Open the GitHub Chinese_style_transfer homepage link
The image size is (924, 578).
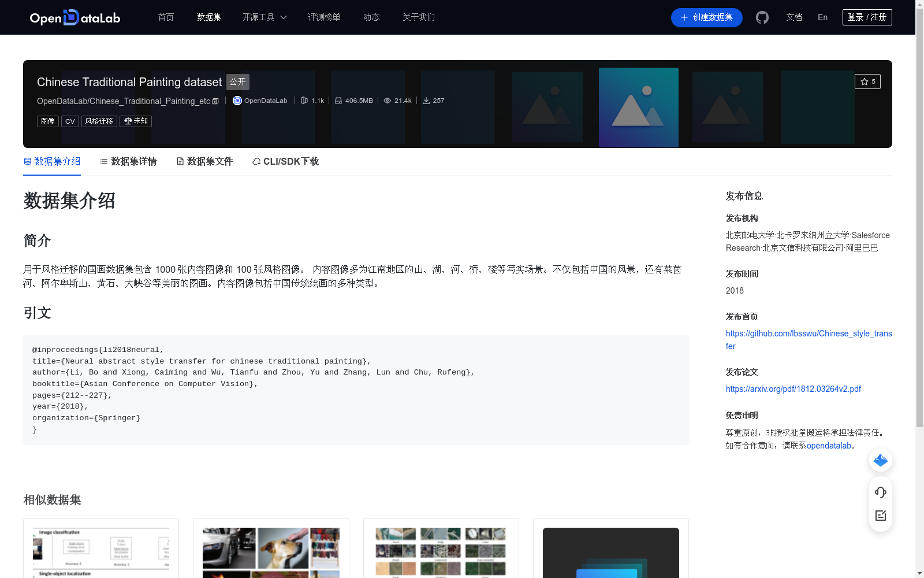click(x=808, y=340)
